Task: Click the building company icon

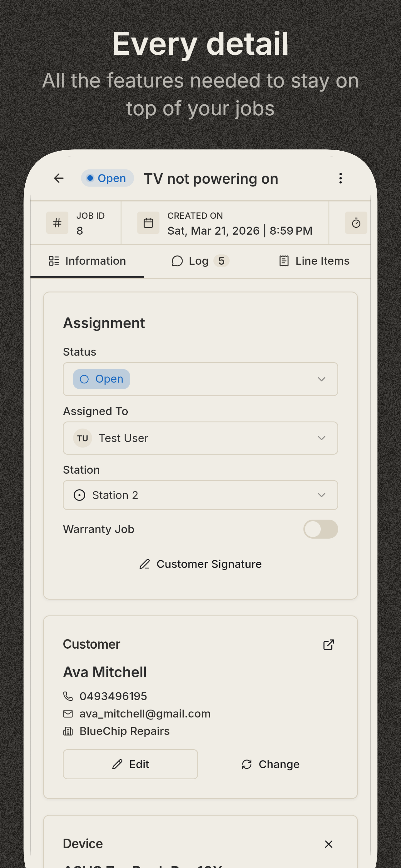Action: pos(68,731)
